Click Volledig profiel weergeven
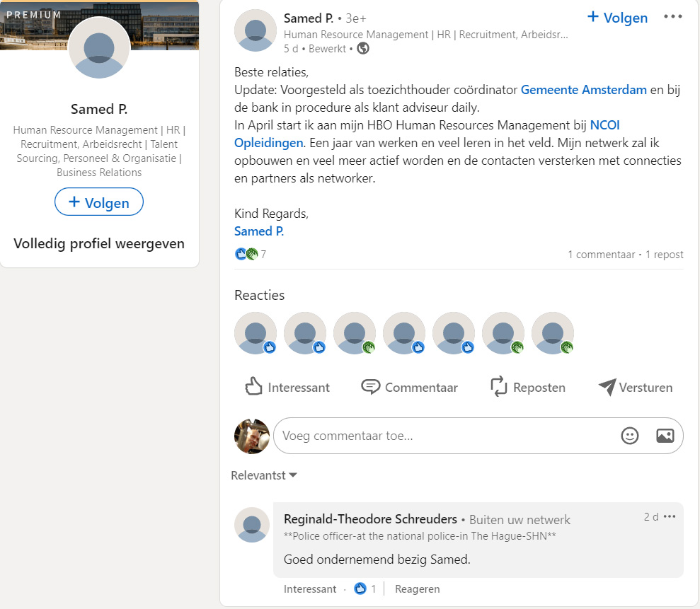This screenshot has width=700, height=609. tap(98, 243)
